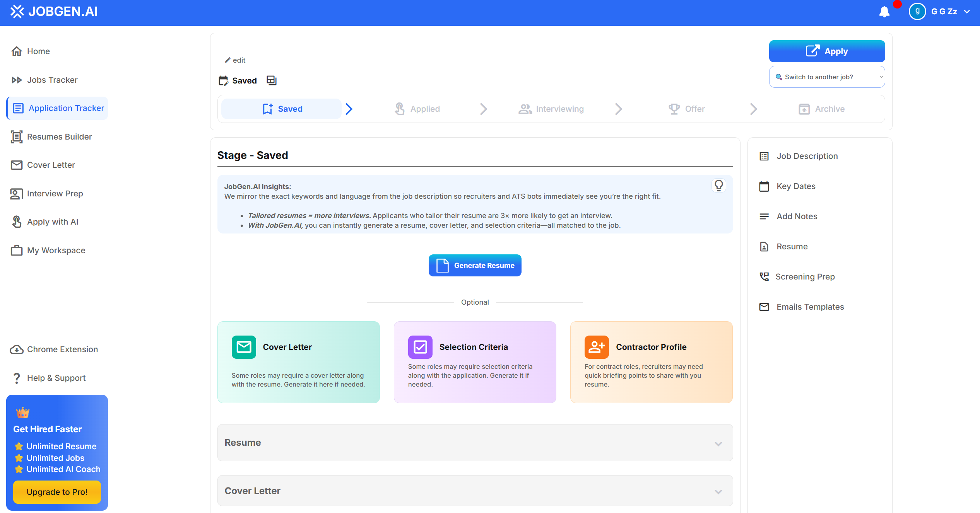Select the Archive stage tab
980x513 pixels.
coord(821,109)
